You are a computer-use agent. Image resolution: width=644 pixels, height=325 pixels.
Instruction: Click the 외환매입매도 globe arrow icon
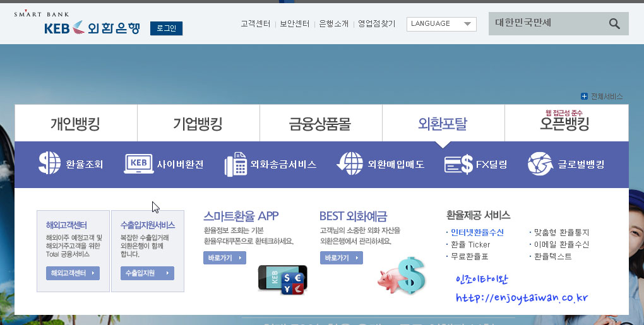point(350,163)
